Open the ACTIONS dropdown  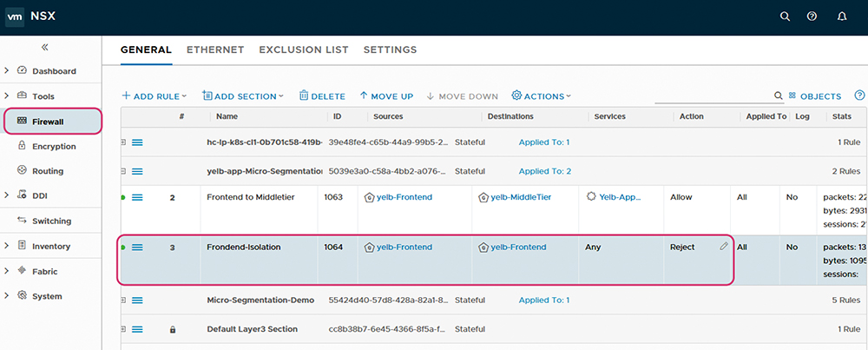542,96
